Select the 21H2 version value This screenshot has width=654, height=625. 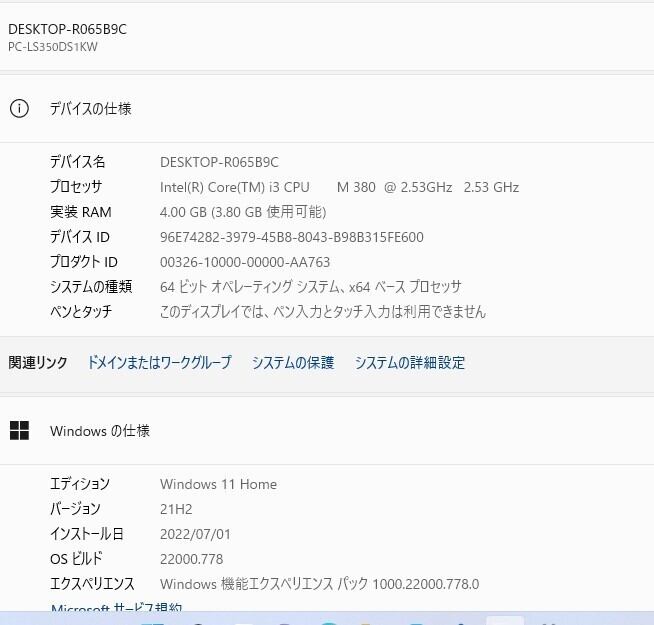coord(176,509)
